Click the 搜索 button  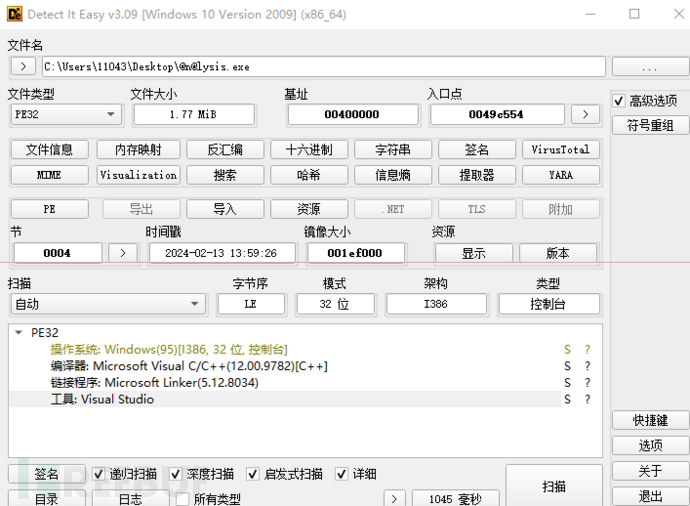[x=225, y=175]
